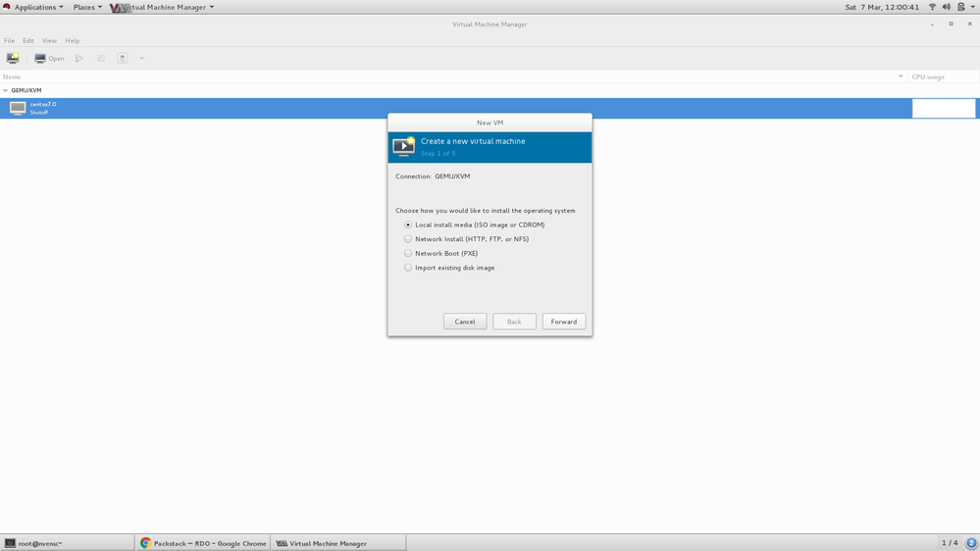
Task: Click the volume speaker icon in top panel
Action: coord(947,7)
